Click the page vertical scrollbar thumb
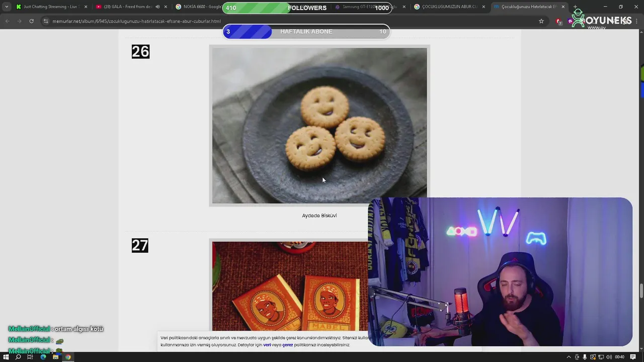Viewport: 644px width, 362px height. pos(641,291)
